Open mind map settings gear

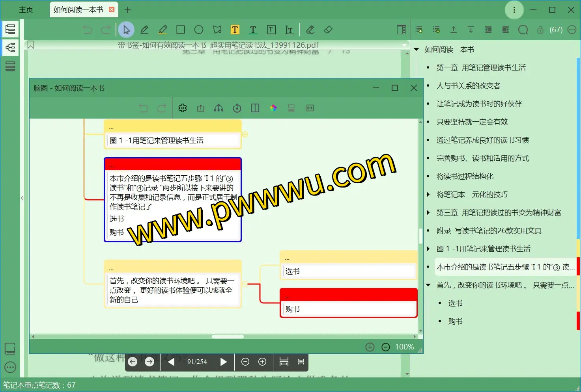(183, 108)
